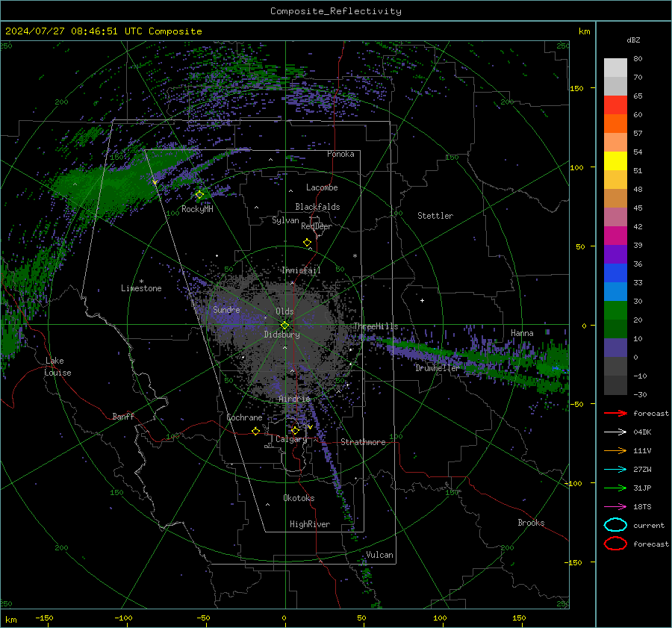Click the ThreeHills town label
The width and height of the screenshot is (672, 628).
pos(376,326)
